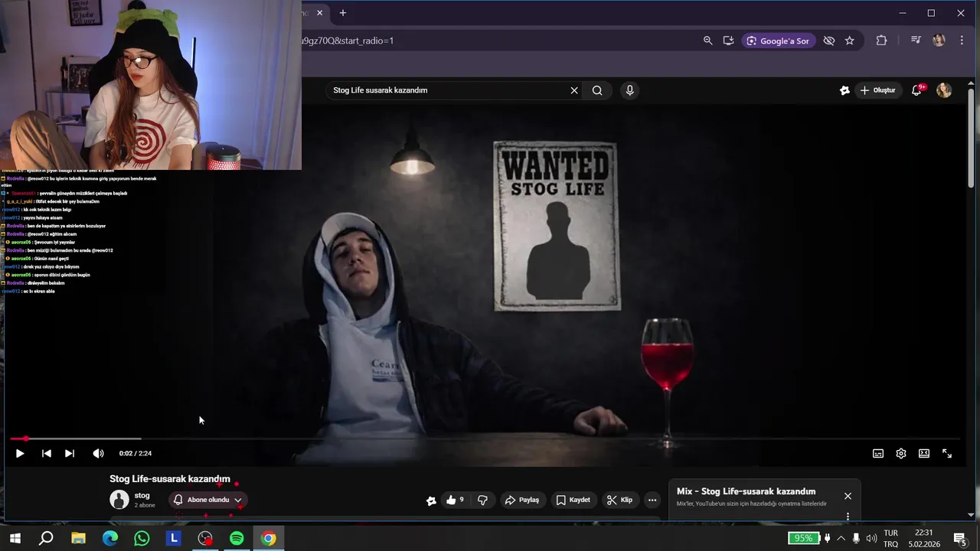Open more actions three-dot menu under video
Screen dimensions: 980x551
pos(652,500)
